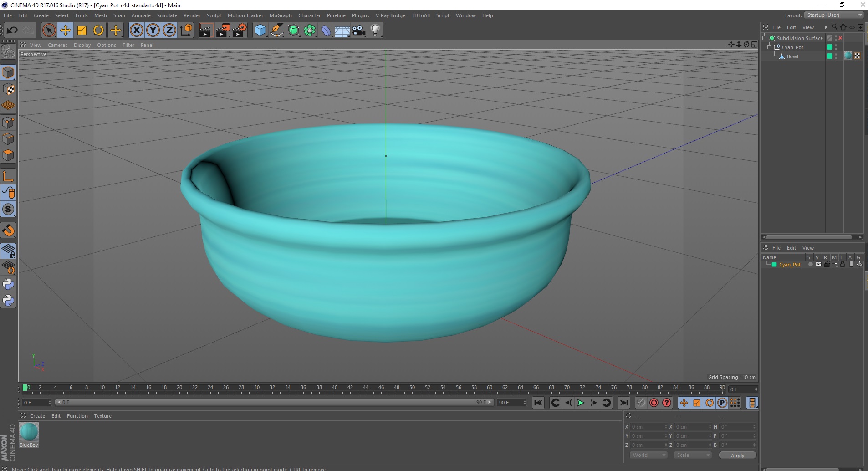Add a Subdivision Surface generator
This screenshot has height=471, width=868.
pos(294,31)
